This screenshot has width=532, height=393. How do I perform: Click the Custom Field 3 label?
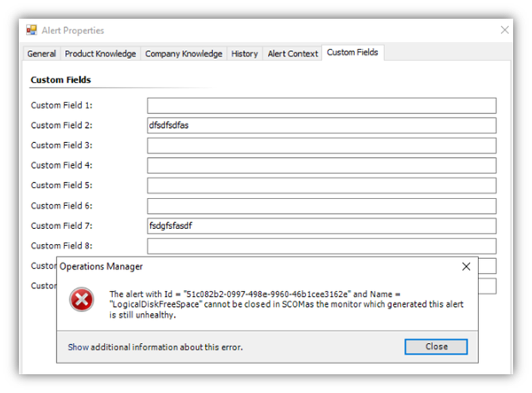pos(62,146)
